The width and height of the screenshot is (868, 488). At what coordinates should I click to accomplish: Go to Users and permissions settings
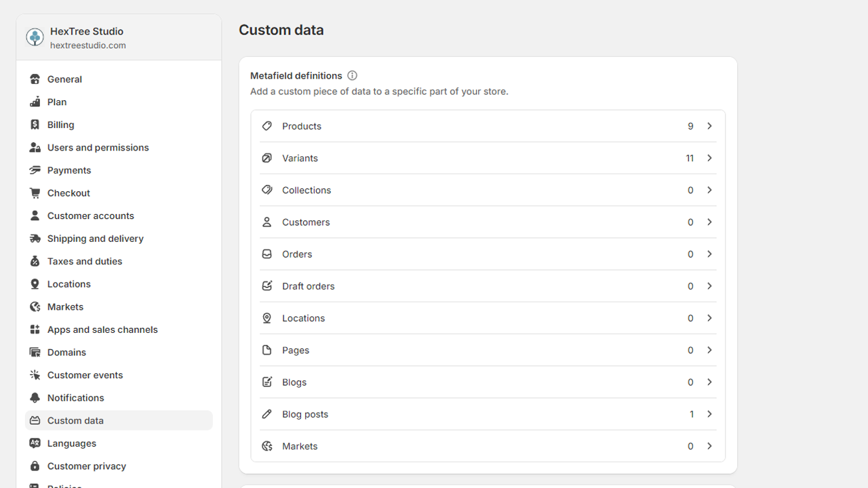(98, 147)
